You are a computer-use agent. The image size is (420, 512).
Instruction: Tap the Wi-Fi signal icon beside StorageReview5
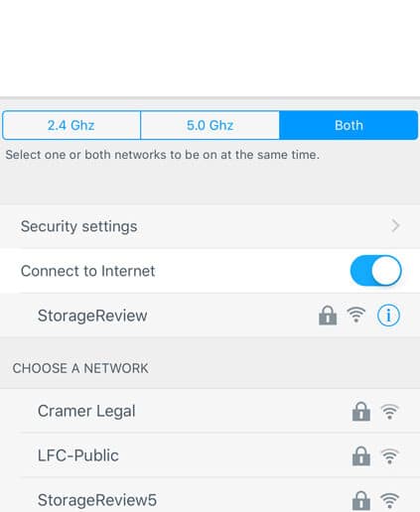point(389,500)
